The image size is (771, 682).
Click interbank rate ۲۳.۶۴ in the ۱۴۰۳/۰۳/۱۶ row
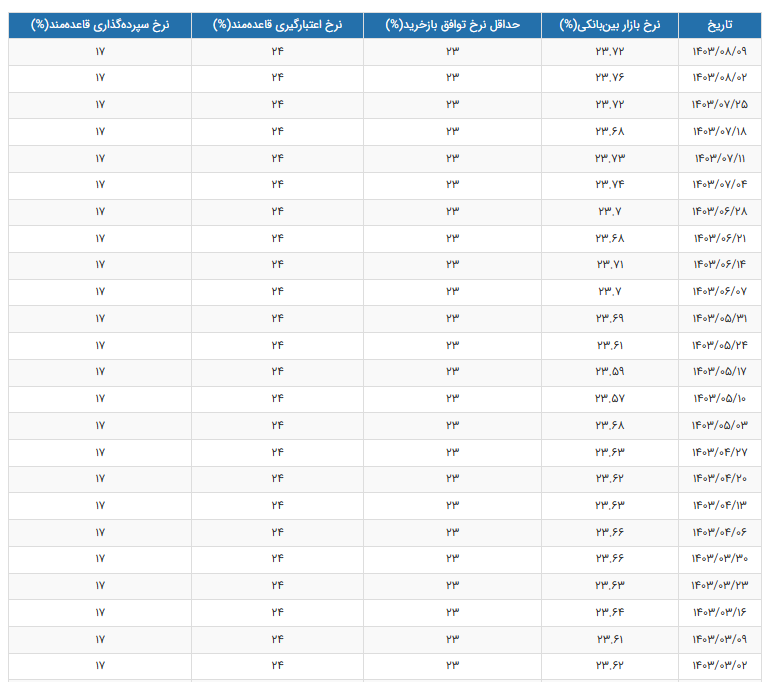[x=610, y=613]
